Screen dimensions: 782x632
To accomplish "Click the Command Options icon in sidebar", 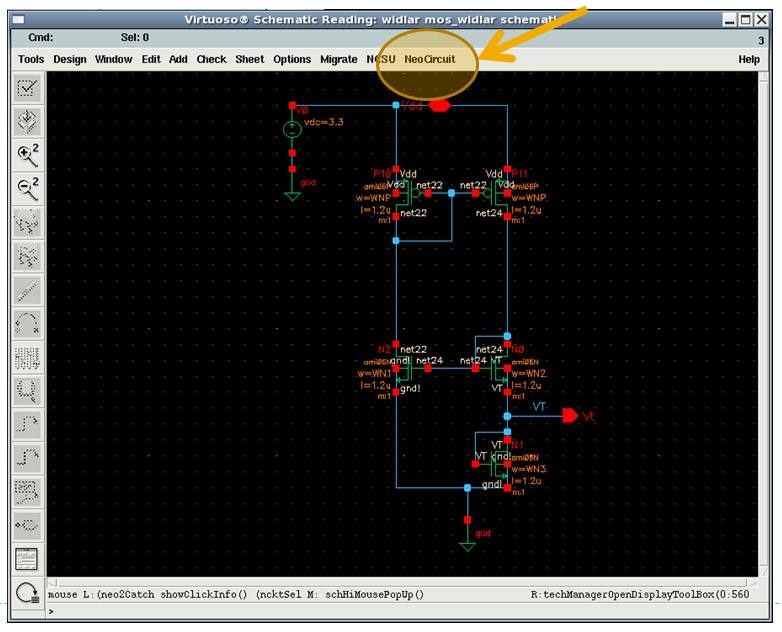I will tap(27, 558).
